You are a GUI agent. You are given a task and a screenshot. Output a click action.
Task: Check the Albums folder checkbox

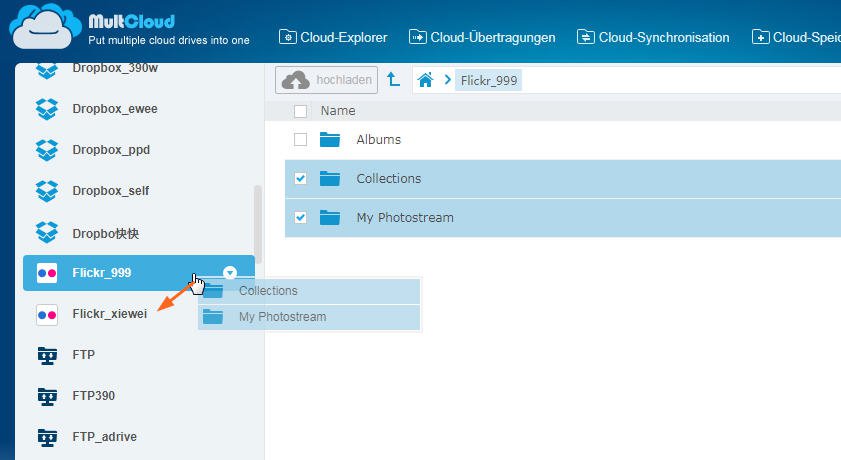(x=300, y=139)
